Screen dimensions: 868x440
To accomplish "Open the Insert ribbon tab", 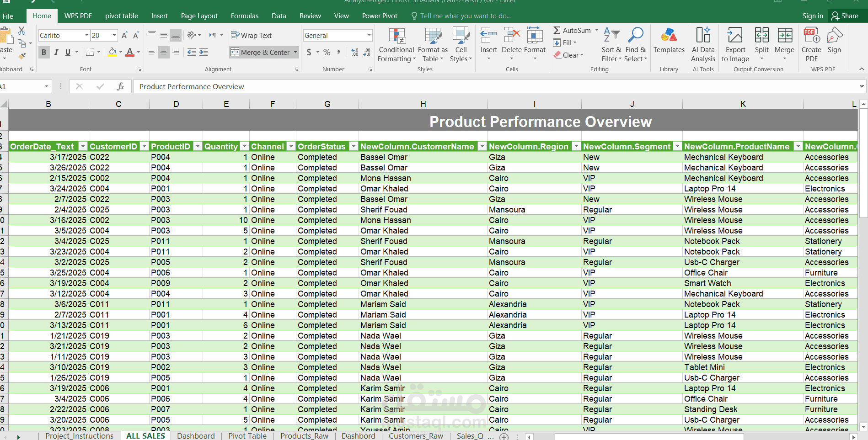I will [160, 16].
